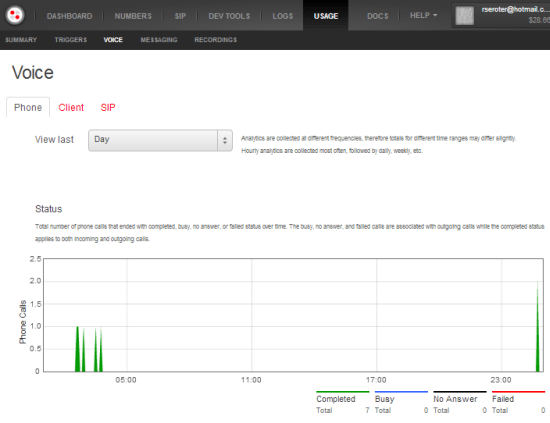Image resolution: width=550 pixels, height=423 pixels.
Task: Click the Status section heading
Action: [x=48, y=209]
